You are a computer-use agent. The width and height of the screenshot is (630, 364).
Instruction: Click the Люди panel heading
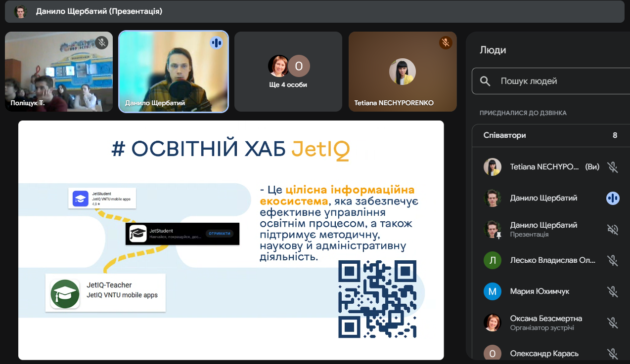click(493, 50)
